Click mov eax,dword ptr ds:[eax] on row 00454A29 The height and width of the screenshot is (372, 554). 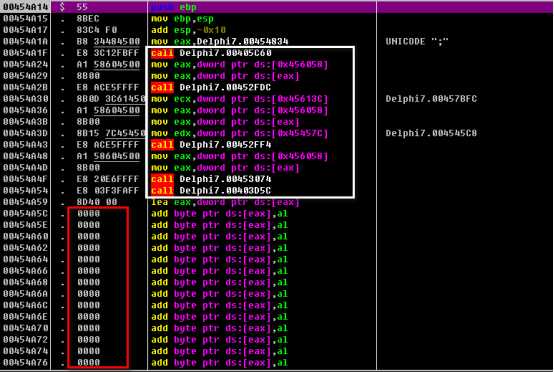(225, 76)
